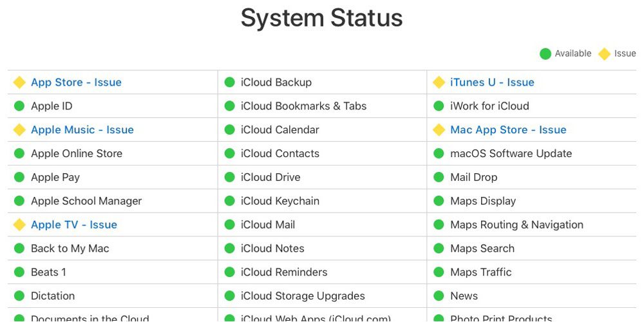
Task: Click the yellow Issue legend diamond
Action: 604,54
